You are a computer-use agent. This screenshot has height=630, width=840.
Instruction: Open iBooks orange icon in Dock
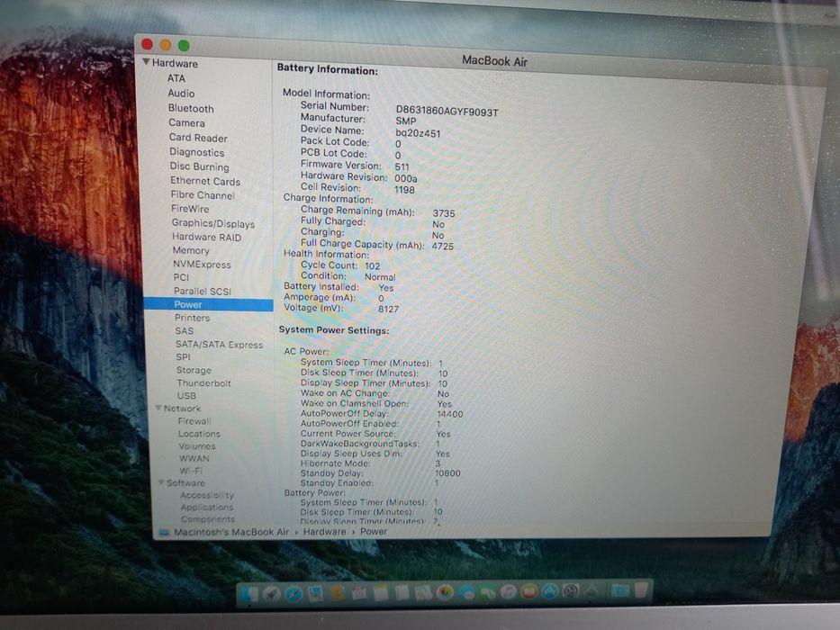529,591
